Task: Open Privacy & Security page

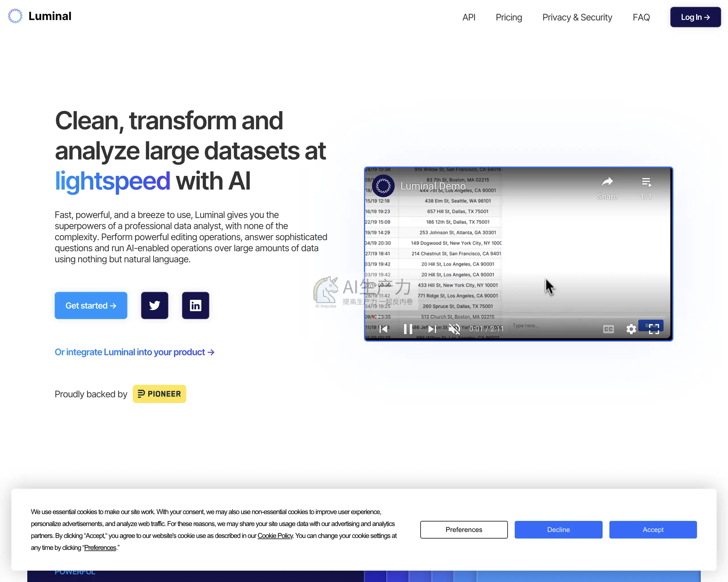Action: coord(577,17)
